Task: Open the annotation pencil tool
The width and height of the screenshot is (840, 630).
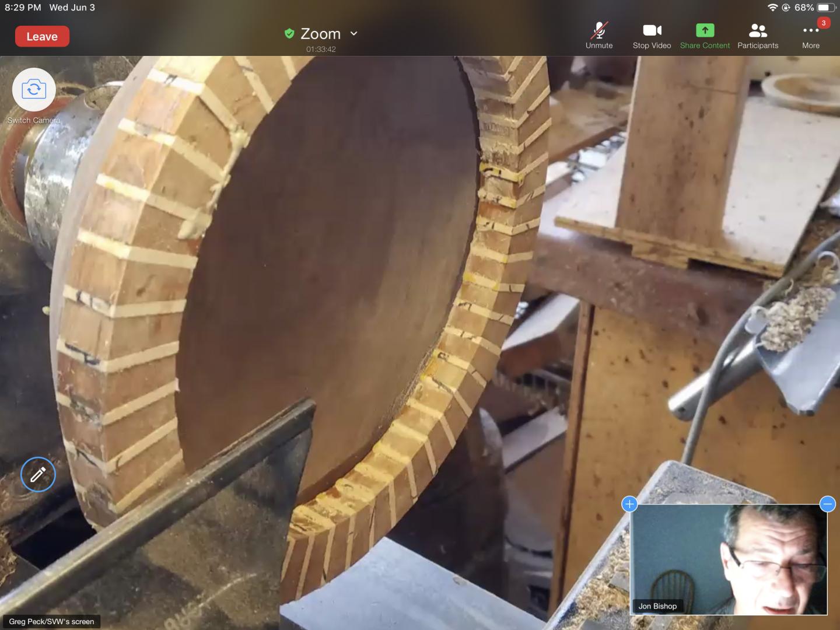Action: point(38,474)
